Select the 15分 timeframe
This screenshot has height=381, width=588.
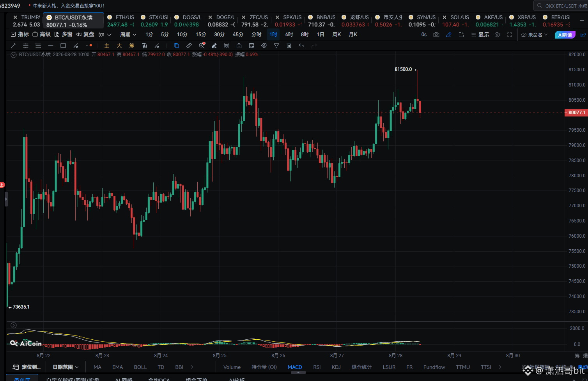(x=201, y=35)
